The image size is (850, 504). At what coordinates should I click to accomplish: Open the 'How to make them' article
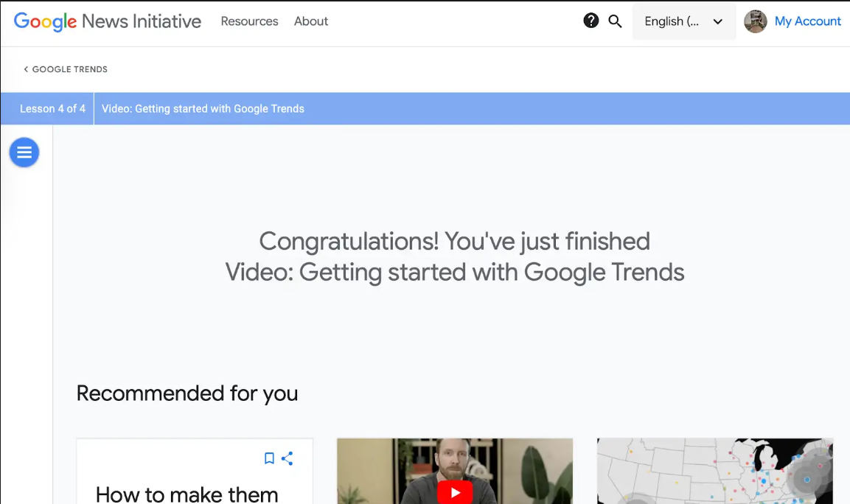(187, 492)
